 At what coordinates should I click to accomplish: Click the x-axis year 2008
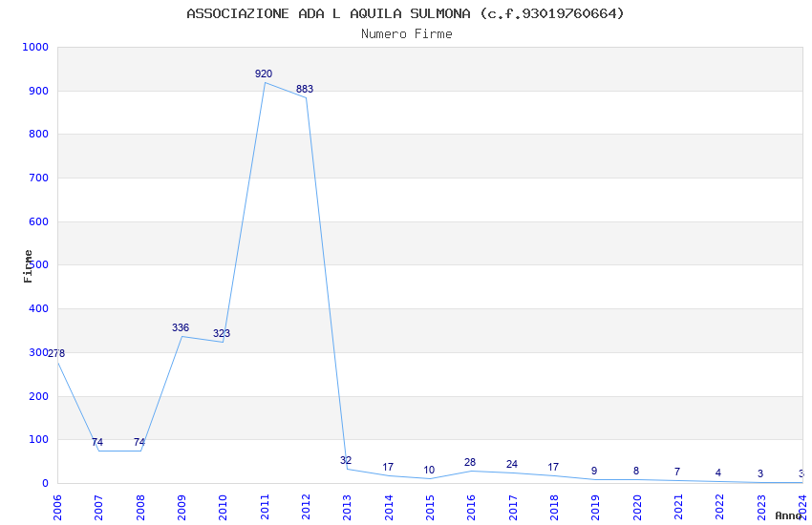(140, 507)
